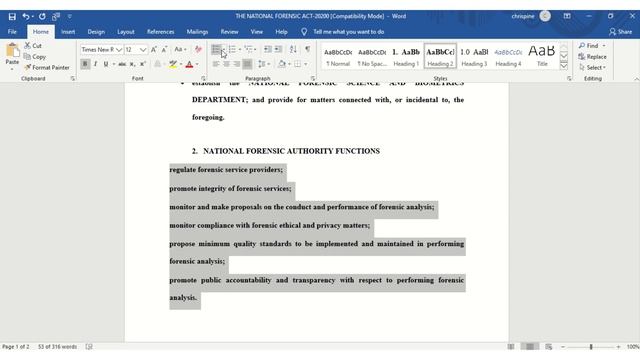Screen dimensions: 640x360
Task: Open Select dropdown in Editing
Action: coord(592,68)
